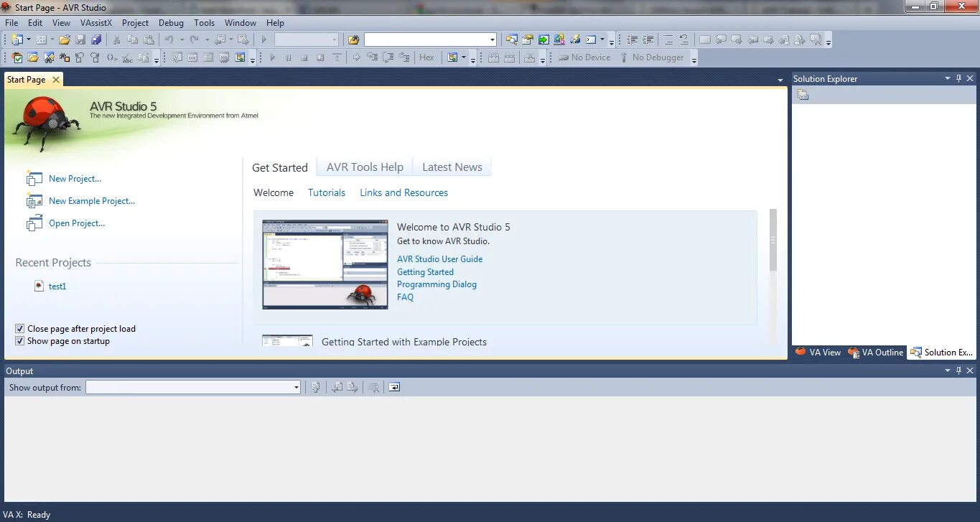The height and width of the screenshot is (522, 980).
Task: Click the New Project page icon in Start Page
Action: click(x=34, y=179)
